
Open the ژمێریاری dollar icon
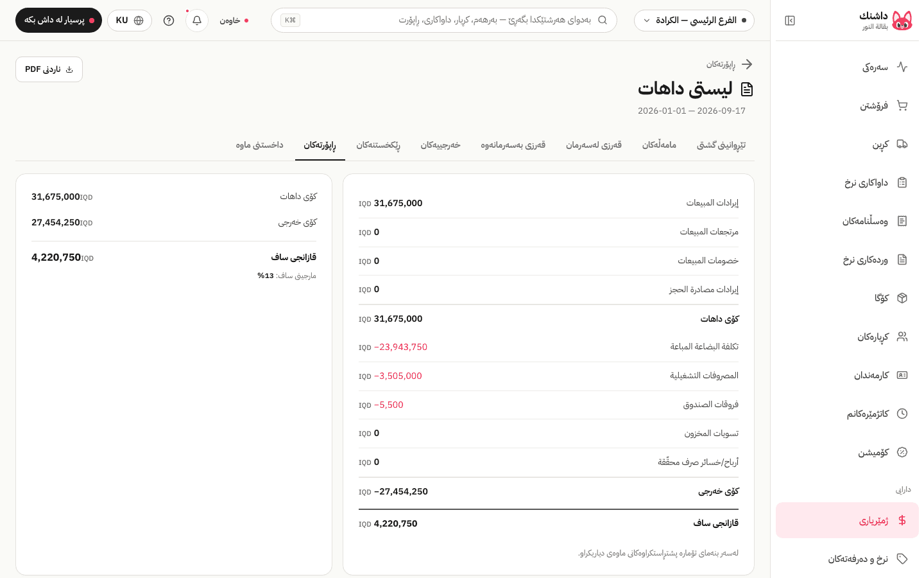902,520
